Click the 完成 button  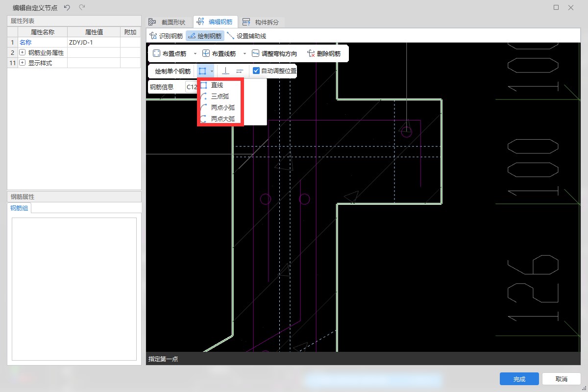click(519, 379)
